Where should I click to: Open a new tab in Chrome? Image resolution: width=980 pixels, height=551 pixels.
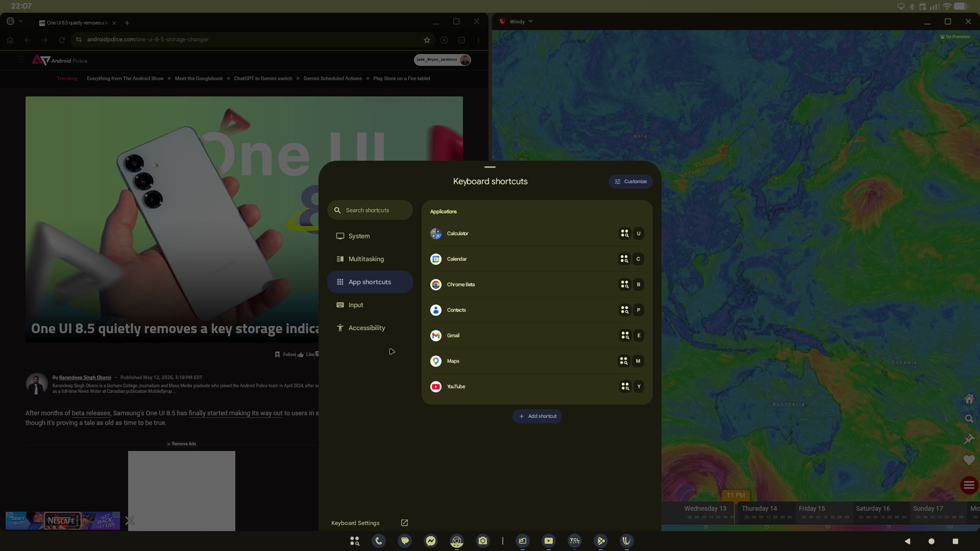pos(127,23)
